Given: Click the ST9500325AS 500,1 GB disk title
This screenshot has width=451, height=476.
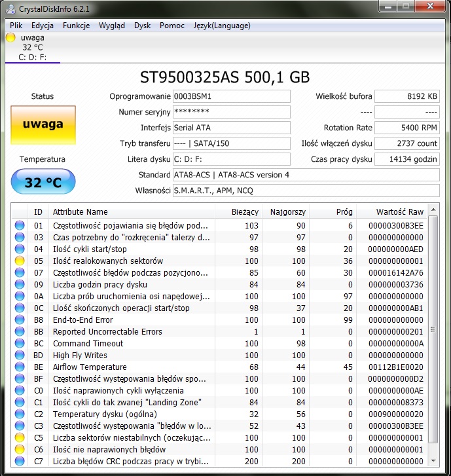Looking at the screenshot, I should point(225,77).
